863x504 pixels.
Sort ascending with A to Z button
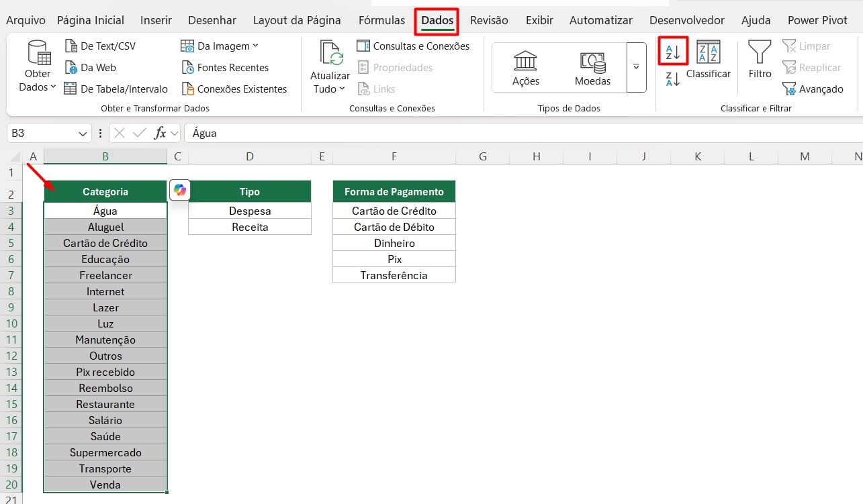[x=673, y=51]
